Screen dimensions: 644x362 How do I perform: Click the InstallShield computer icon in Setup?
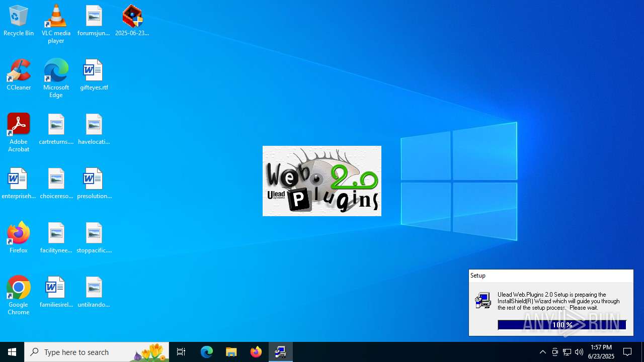tap(483, 300)
